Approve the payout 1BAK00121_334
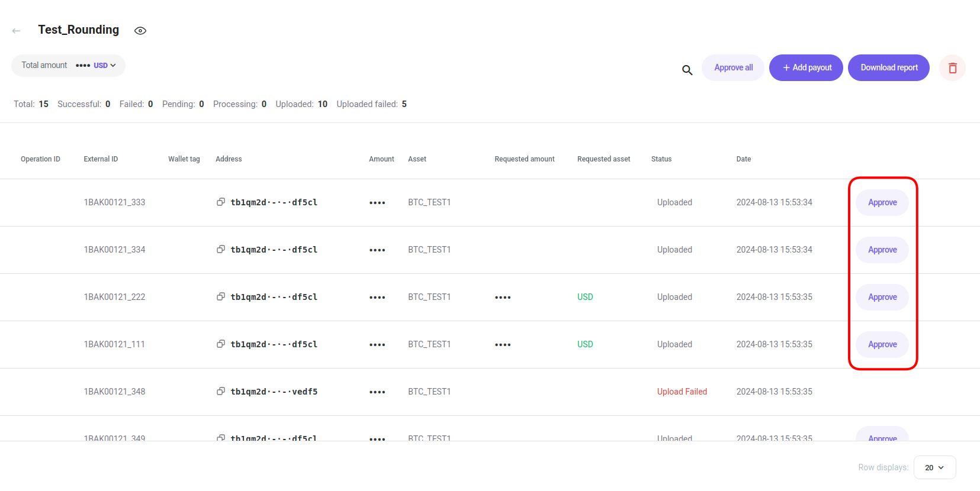980x491 pixels. 882,250
